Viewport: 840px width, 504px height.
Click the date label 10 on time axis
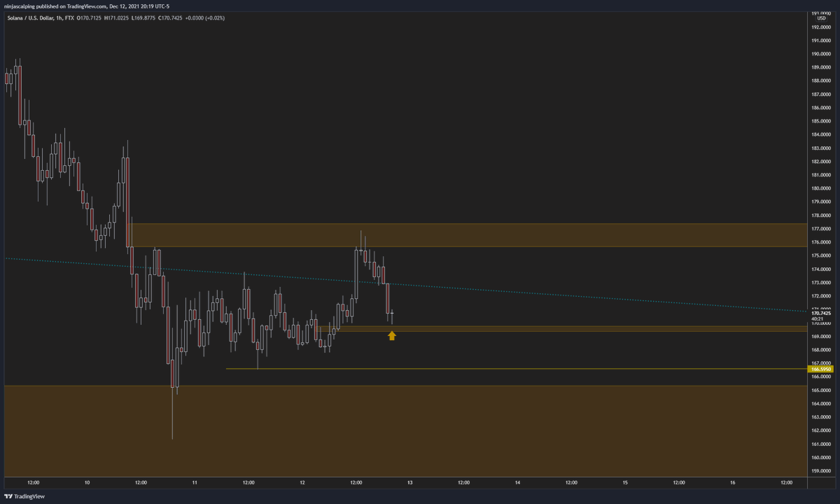(x=87, y=482)
